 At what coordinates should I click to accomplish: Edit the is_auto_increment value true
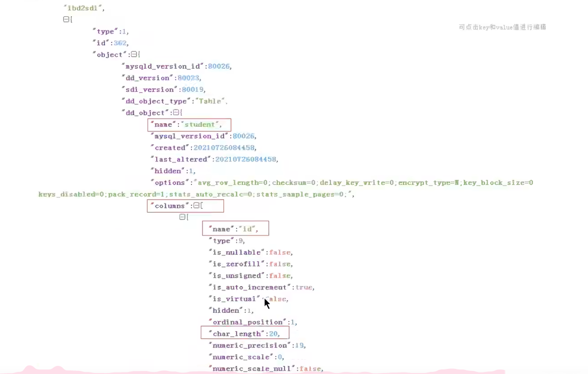(304, 288)
